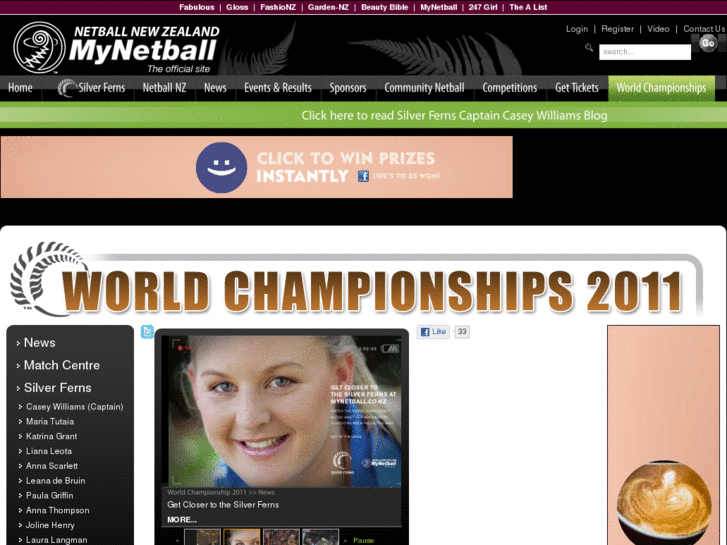Screen dimensions: 727x545
Task: Click the Video link at top
Action: 658,29
